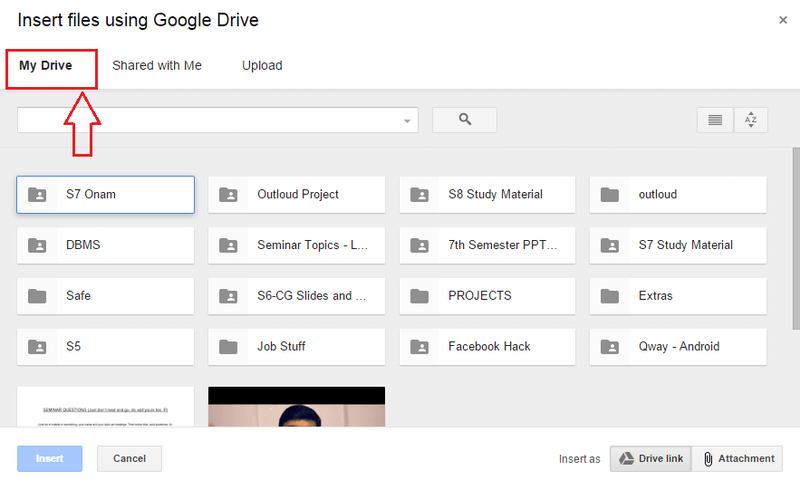800x490 pixels.
Task: Click the 'S6-CG Slides and ...' folder name
Action: click(x=311, y=296)
